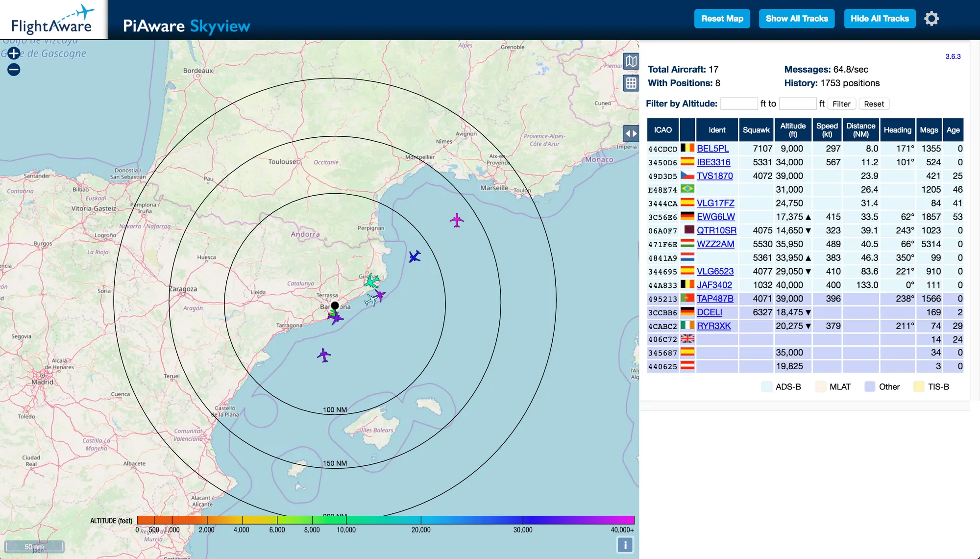Select the dark blue aircraft east of Perpignan

415,256
